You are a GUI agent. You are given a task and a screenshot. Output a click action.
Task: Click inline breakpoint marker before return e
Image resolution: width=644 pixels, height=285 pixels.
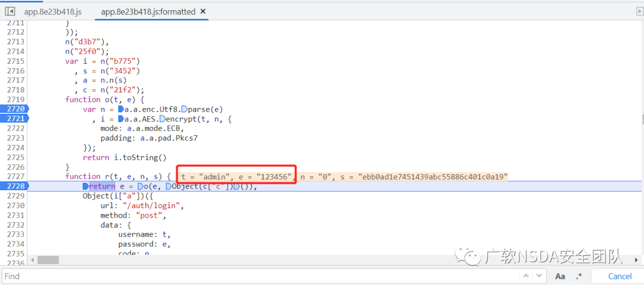click(85, 186)
